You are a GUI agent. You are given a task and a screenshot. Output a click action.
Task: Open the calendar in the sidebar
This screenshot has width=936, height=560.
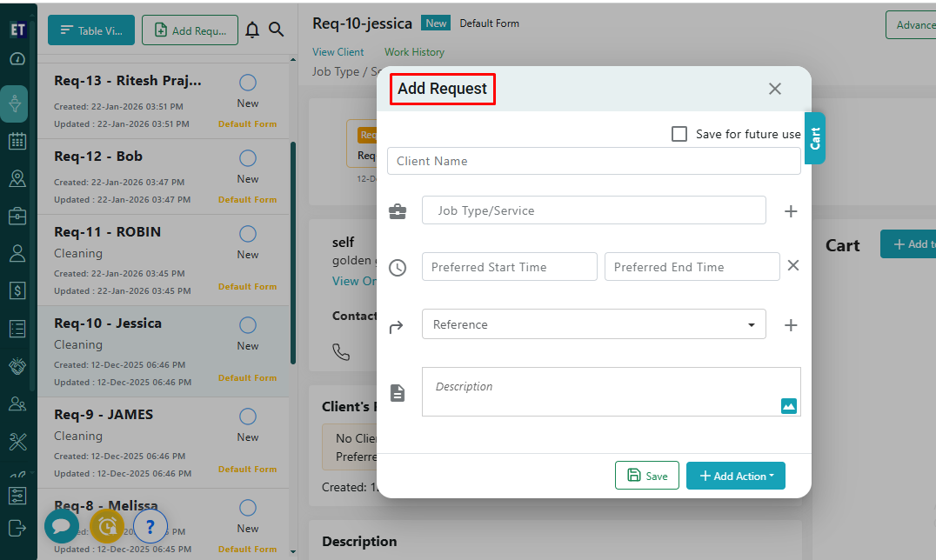pyautogui.click(x=17, y=141)
